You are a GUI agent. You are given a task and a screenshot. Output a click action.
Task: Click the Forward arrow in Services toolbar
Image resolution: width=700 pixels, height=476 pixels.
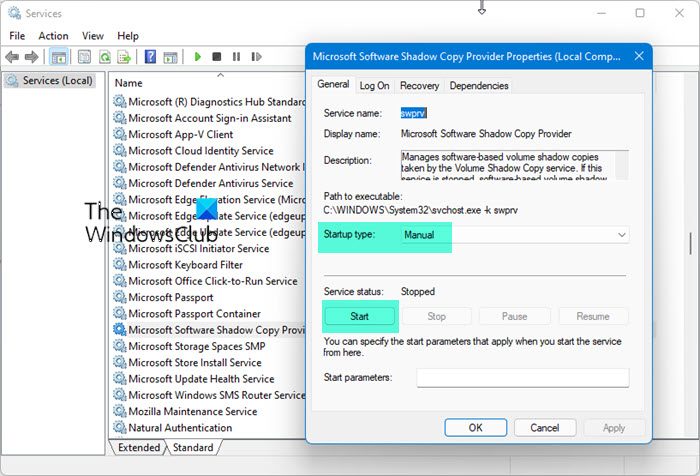click(31, 57)
